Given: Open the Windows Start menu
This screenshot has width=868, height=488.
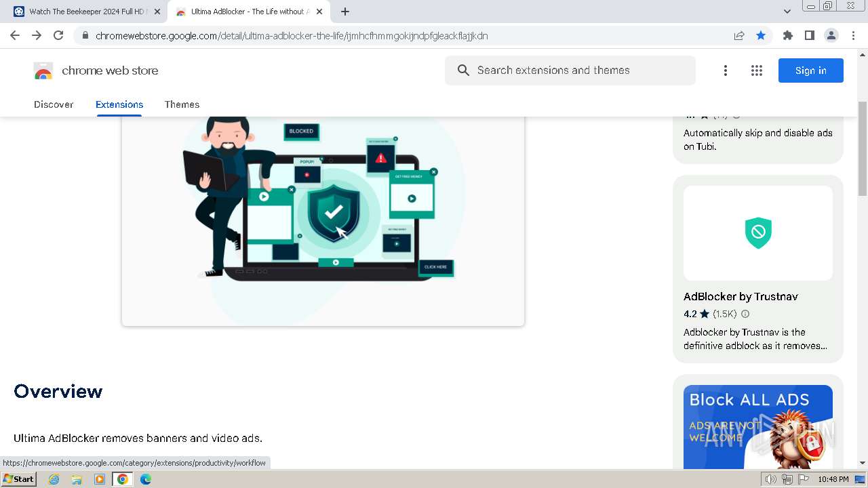Looking at the screenshot, I should click(19, 479).
